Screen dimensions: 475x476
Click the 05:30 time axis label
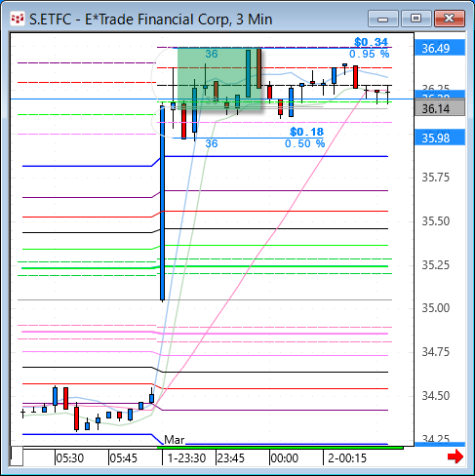[x=70, y=458]
